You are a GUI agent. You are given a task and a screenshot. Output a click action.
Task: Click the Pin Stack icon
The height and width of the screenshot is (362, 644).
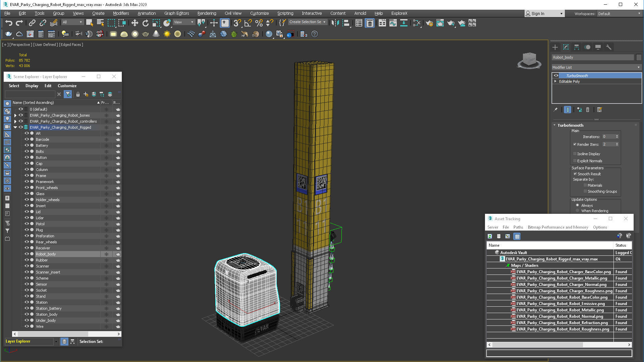pos(555,110)
